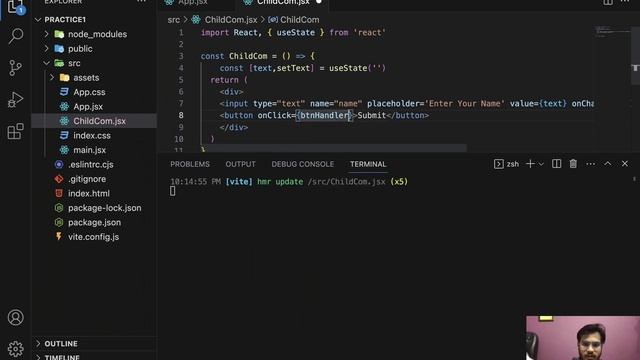Click the 'Enter Your Name' placeholder string

465,104
